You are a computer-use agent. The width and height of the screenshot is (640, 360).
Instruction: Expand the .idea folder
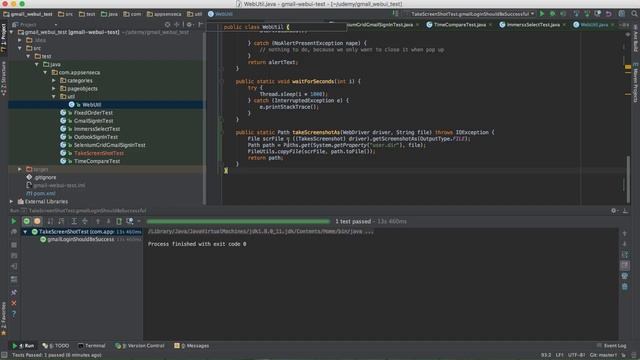click(20, 40)
